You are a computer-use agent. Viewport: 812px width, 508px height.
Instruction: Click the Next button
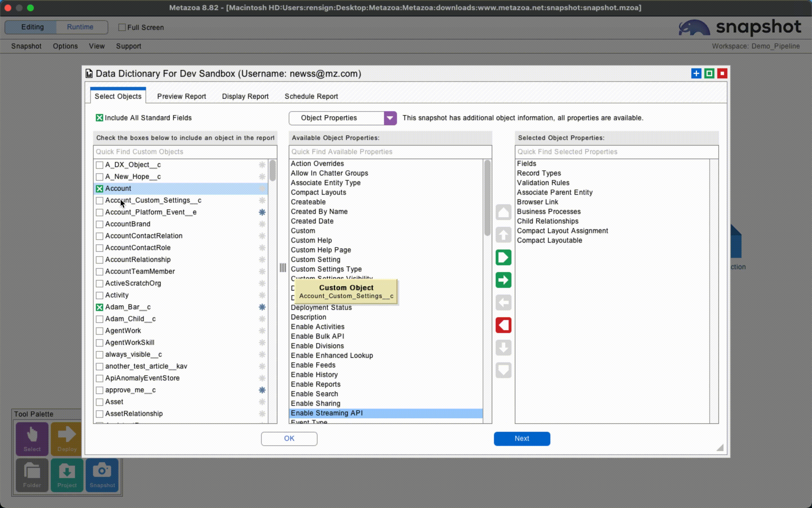pyautogui.click(x=522, y=439)
